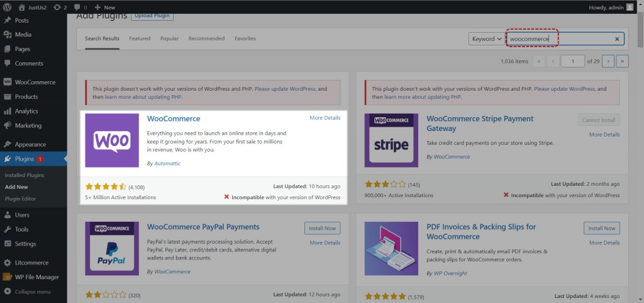Open More Details for WooCommerce plugin

pyautogui.click(x=325, y=118)
